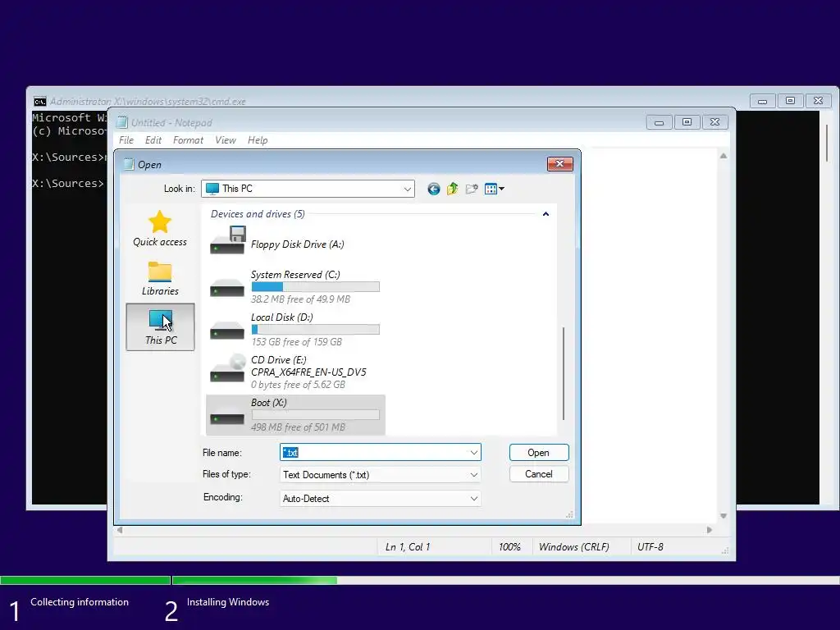Click Local Disk (D:) usage bar
The height and width of the screenshot is (630, 840).
coord(316,330)
